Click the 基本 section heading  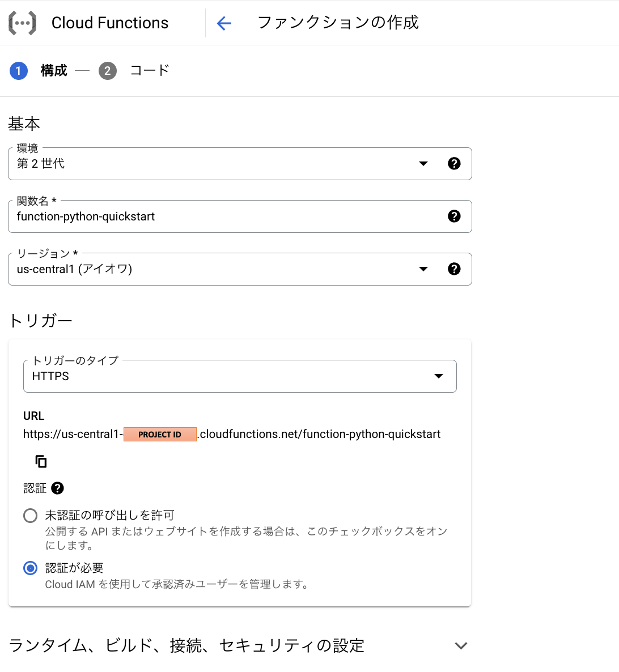point(24,124)
